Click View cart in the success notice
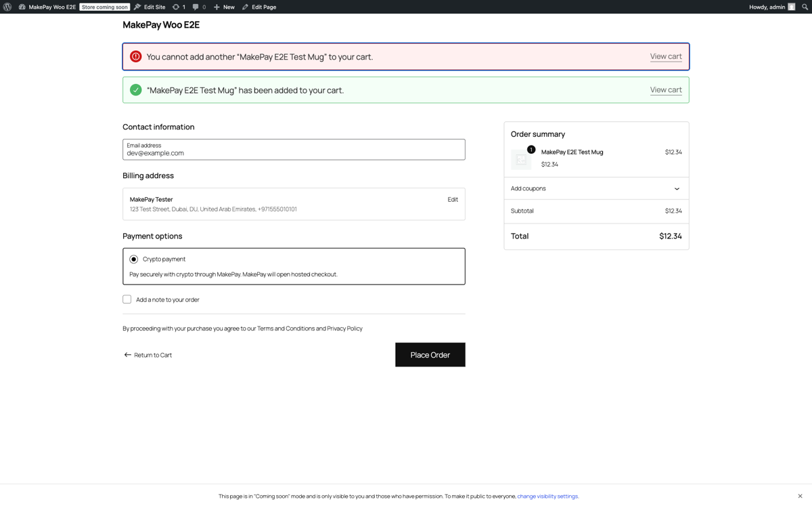This screenshot has width=812, height=508. pyautogui.click(x=666, y=90)
